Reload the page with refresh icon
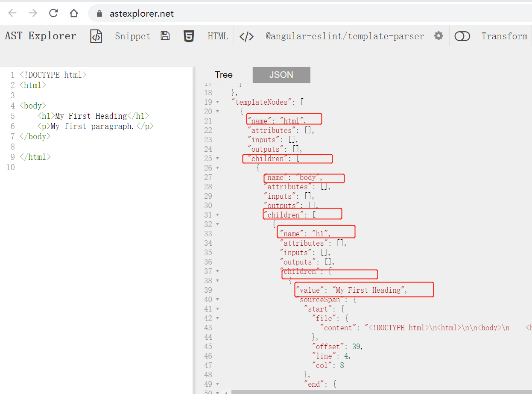This screenshot has width=532, height=394. pyautogui.click(x=53, y=13)
